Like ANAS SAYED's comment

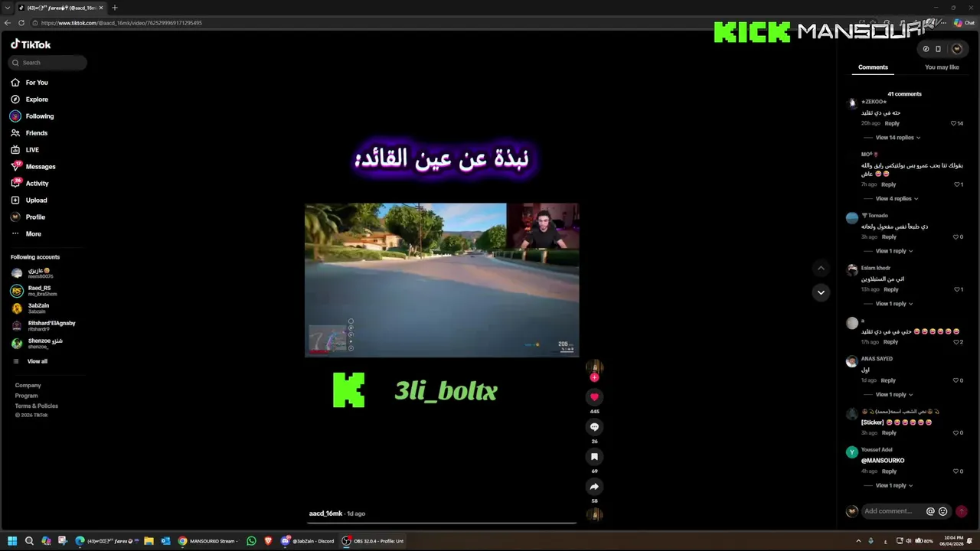pyautogui.click(x=957, y=380)
